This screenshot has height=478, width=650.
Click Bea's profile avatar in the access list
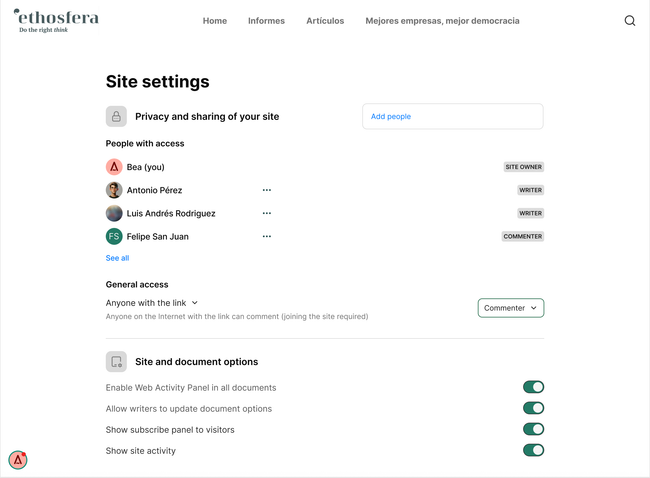(x=114, y=167)
